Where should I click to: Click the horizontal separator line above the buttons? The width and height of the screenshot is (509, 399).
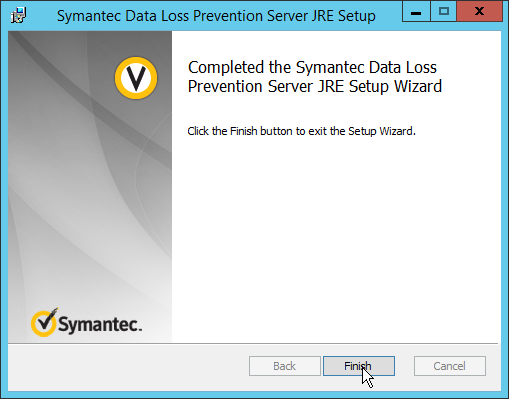[253, 343]
